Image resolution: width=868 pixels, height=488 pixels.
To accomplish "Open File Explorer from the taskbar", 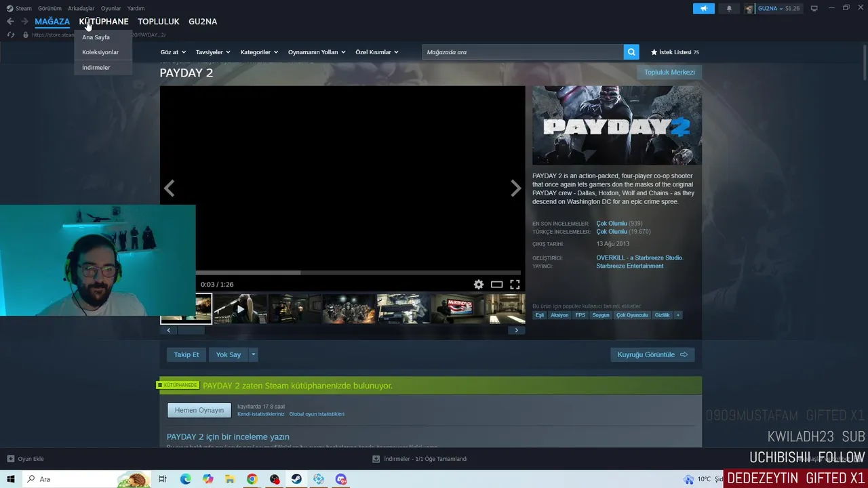I will click(230, 479).
